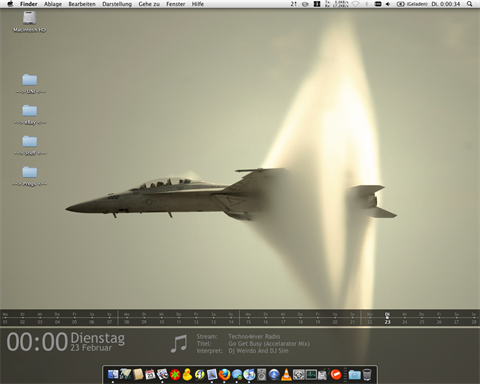Open Activity Monitor graph icon in dock
The image size is (480, 384).
coord(311,375)
